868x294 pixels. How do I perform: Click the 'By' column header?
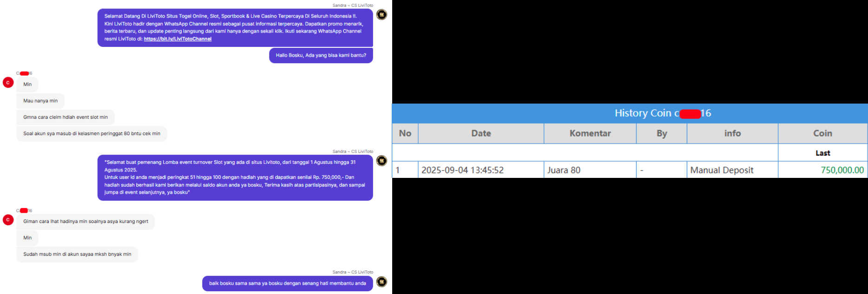(x=662, y=133)
